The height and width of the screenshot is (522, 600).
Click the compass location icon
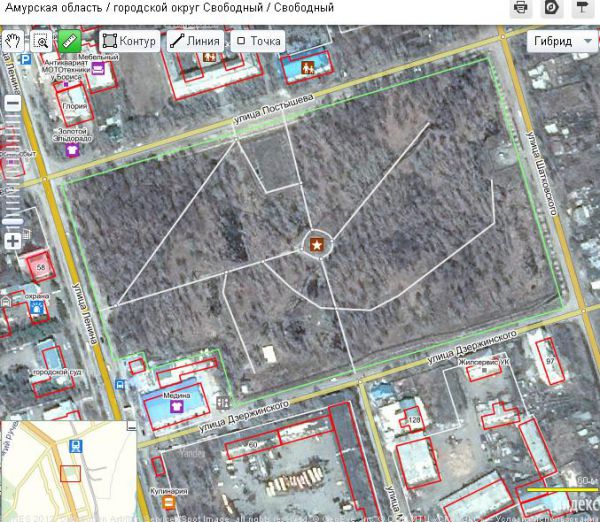(551, 8)
